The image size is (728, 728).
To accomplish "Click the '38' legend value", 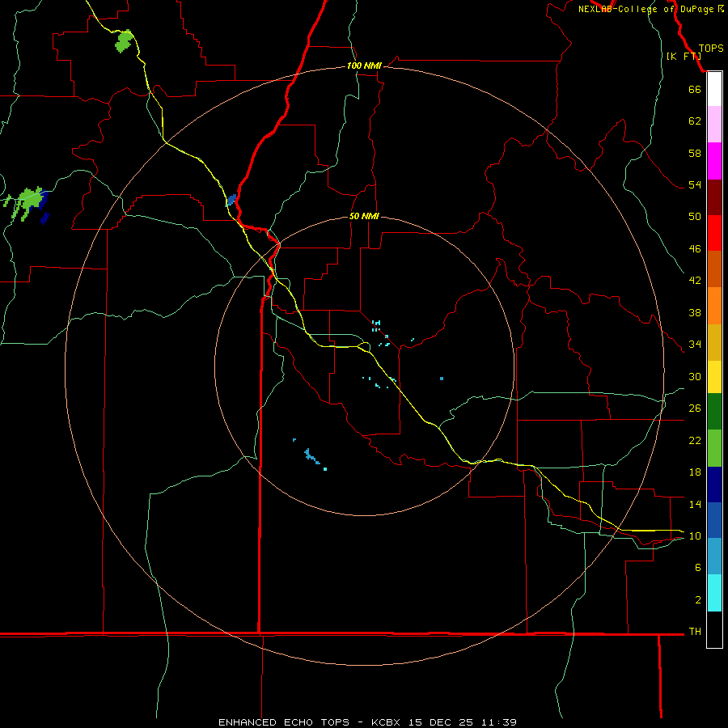I will 695,313.
